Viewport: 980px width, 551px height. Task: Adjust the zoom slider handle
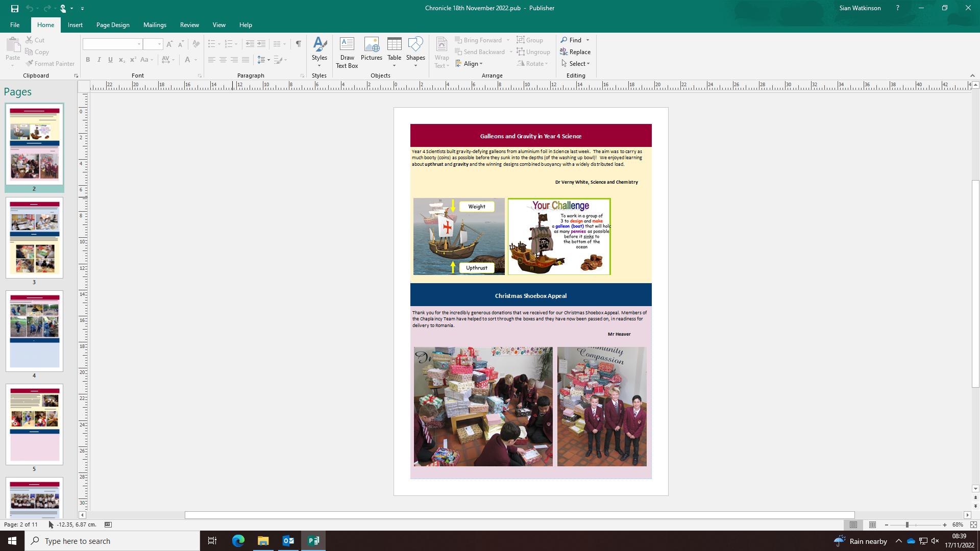coord(907,525)
